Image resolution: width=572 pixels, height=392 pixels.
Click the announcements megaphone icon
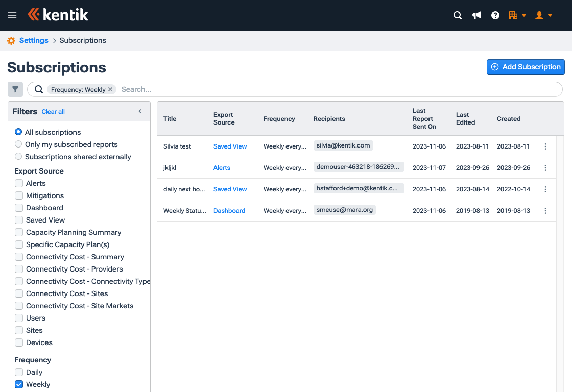(x=476, y=15)
